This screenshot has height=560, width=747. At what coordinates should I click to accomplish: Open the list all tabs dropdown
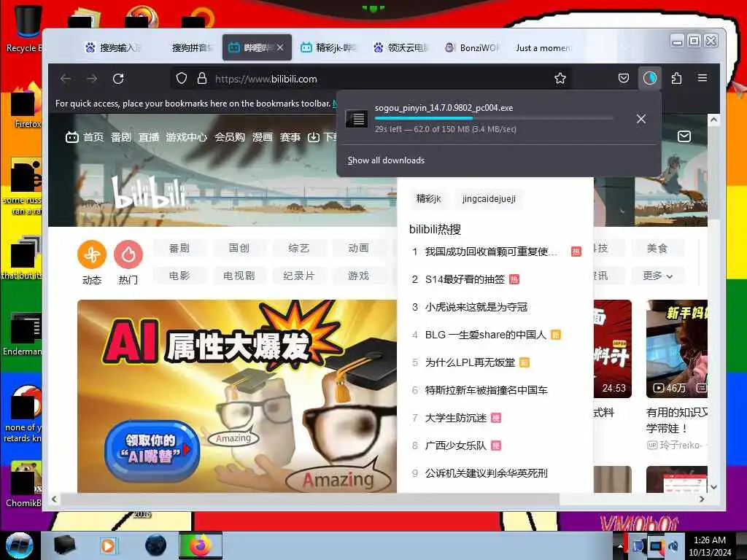coord(625,47)
